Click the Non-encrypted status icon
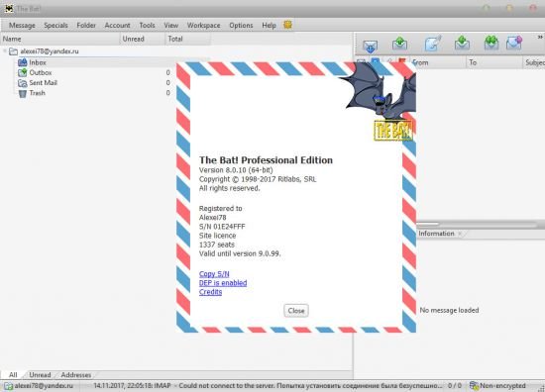Image resolution: width=545 pixels, height=392 pixels. (474, 385)
